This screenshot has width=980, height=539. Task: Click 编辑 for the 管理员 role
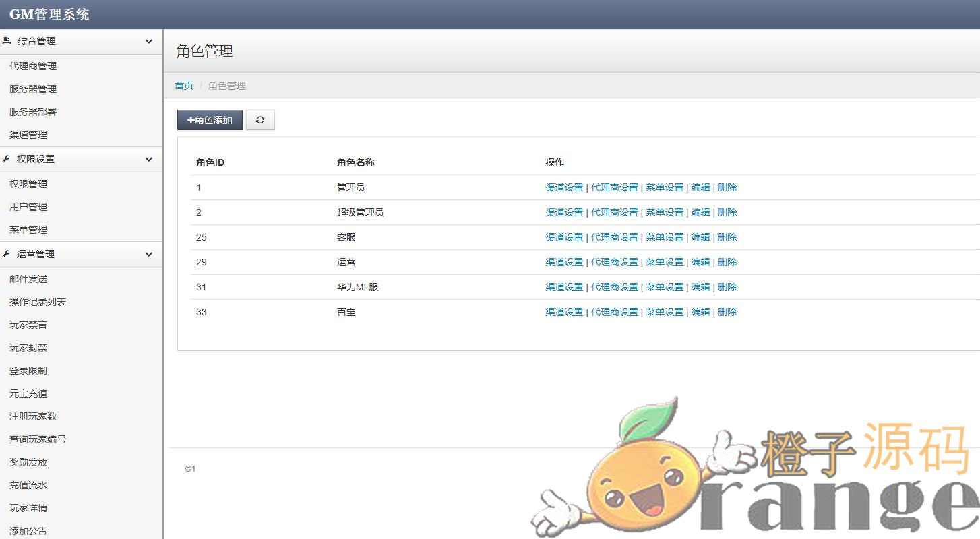pyautogui.click(x=700, y=187)
